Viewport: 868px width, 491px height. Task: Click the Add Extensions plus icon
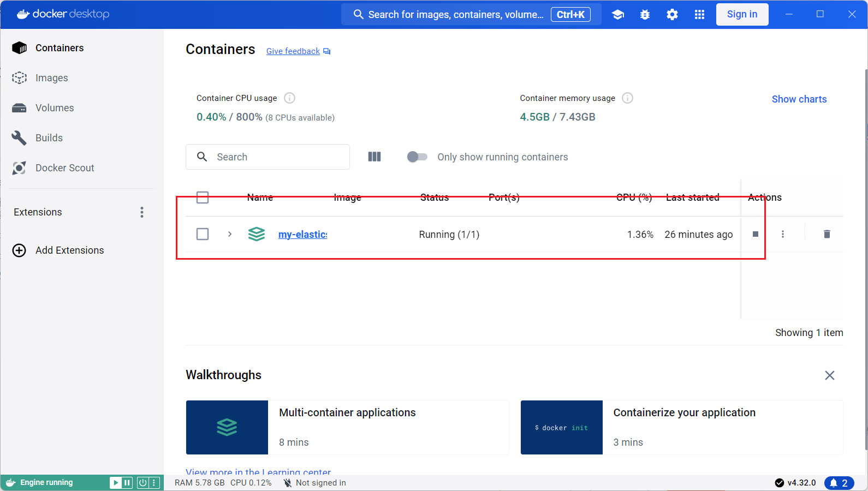tap(19, 250)
